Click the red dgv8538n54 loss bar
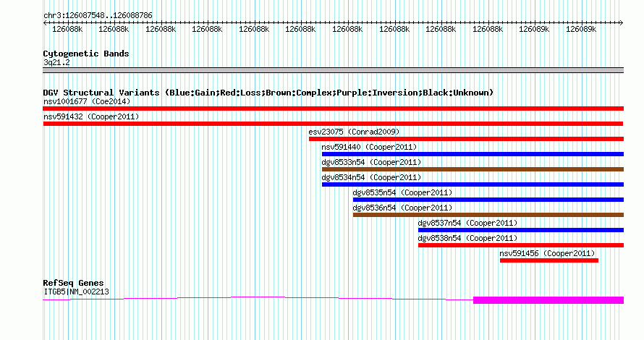 (521, 245)
